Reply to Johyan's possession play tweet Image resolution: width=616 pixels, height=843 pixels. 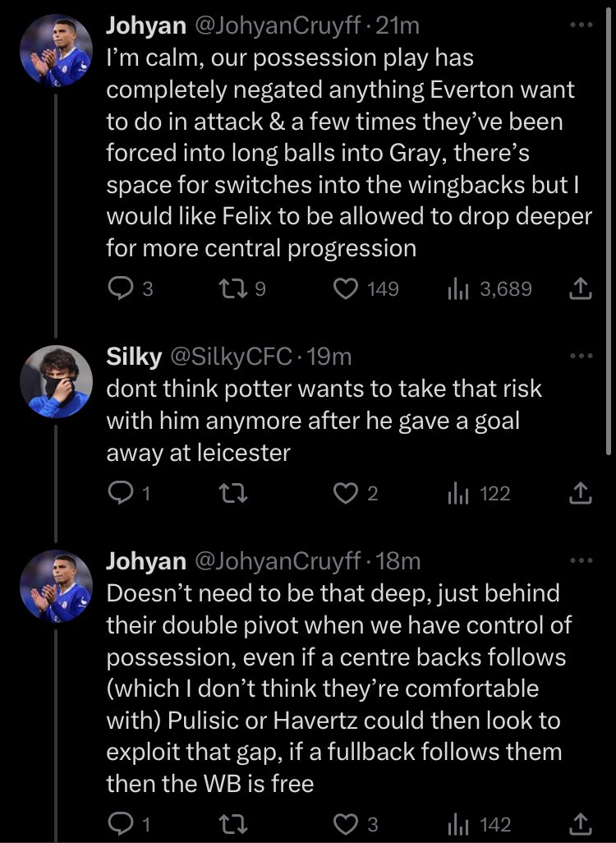tap(121, 288)
